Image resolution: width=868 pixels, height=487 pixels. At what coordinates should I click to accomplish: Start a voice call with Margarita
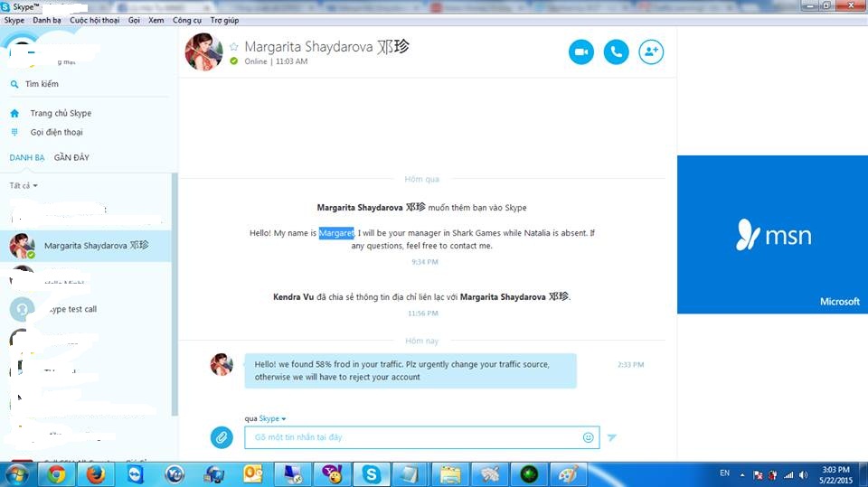(616, 52)
